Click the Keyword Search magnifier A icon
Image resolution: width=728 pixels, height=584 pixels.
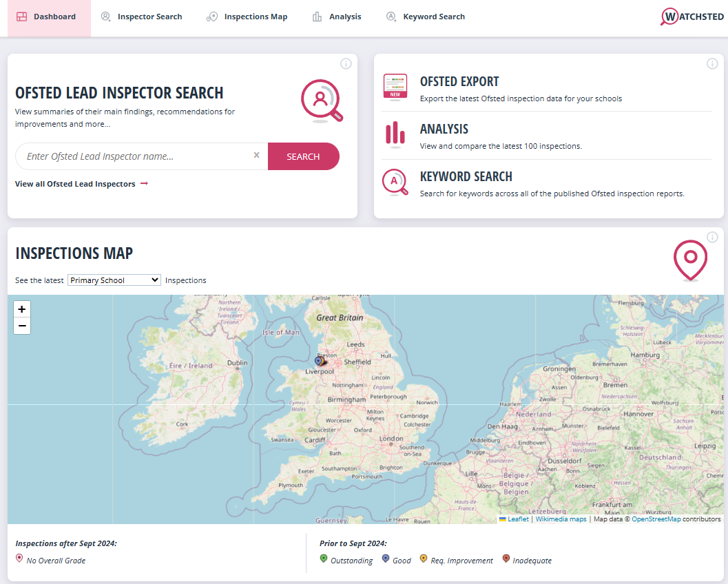[x=395, y=182]
